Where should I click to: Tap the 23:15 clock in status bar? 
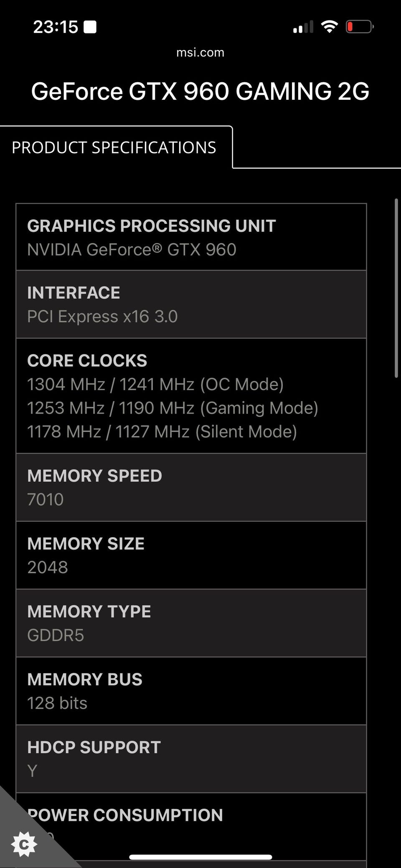click(55, 27)
